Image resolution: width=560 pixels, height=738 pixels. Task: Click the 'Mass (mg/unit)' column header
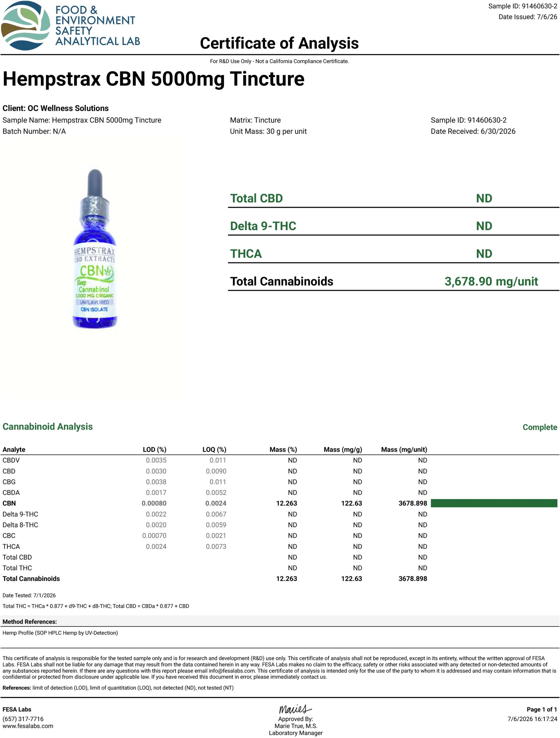(x=404, y=450)
